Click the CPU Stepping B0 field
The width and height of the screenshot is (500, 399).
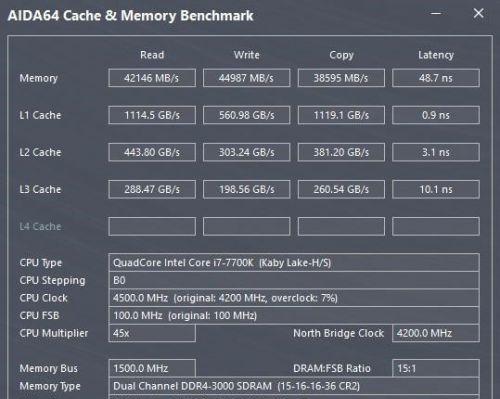pos(294,280)
